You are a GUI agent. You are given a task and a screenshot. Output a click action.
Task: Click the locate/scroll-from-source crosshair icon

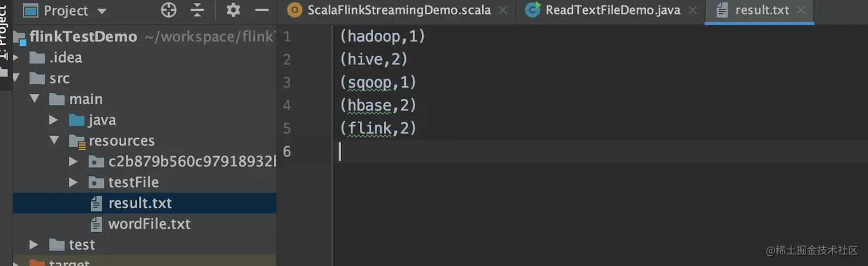click(168, 10)
